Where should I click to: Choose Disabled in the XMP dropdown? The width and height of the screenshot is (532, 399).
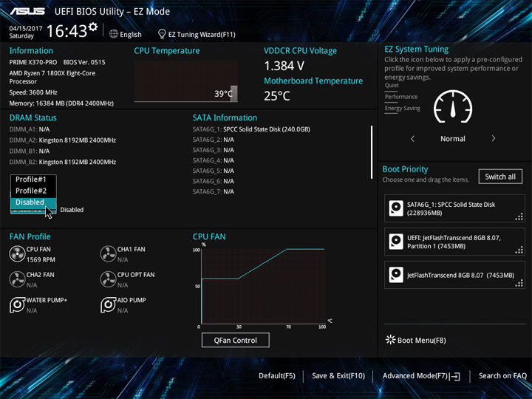pyautogui.click(x=33, y=202)
